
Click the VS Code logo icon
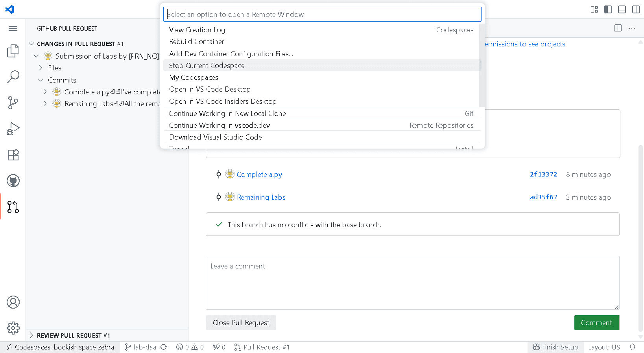(9, 9)
